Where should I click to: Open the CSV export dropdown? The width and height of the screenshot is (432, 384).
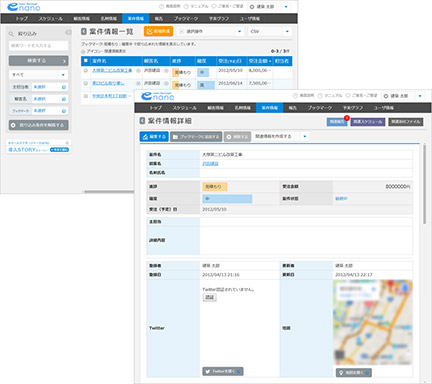click(270, 31)
